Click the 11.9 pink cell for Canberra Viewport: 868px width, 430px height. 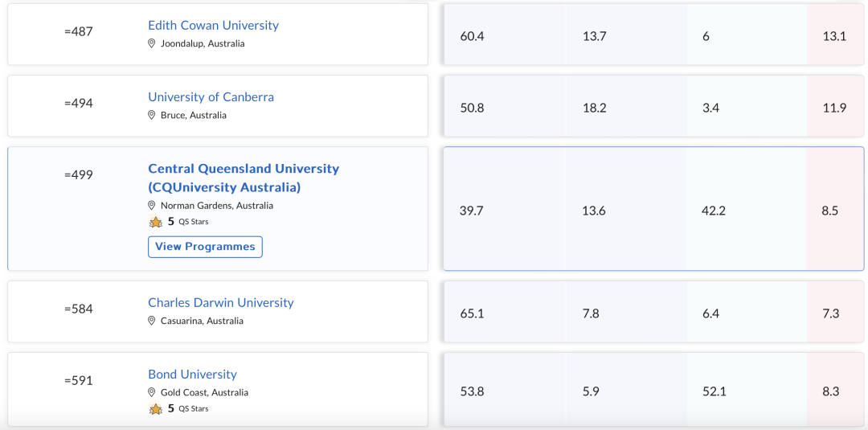(835, 108)
